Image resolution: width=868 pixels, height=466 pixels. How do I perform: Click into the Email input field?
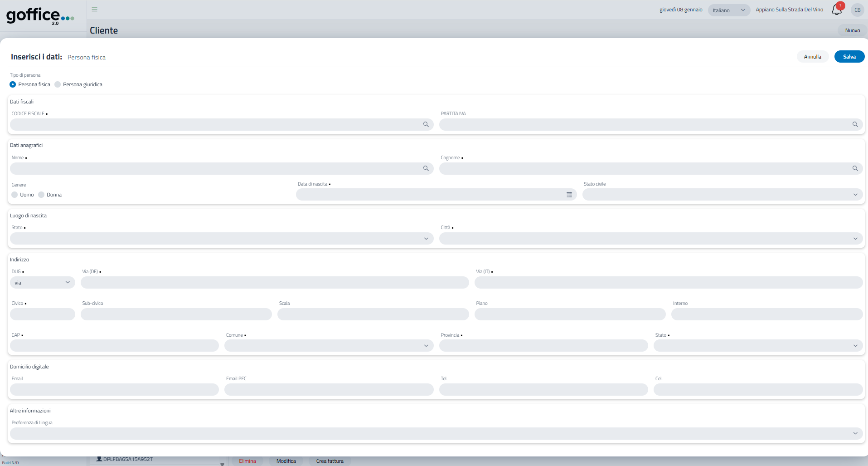(114, 390)
